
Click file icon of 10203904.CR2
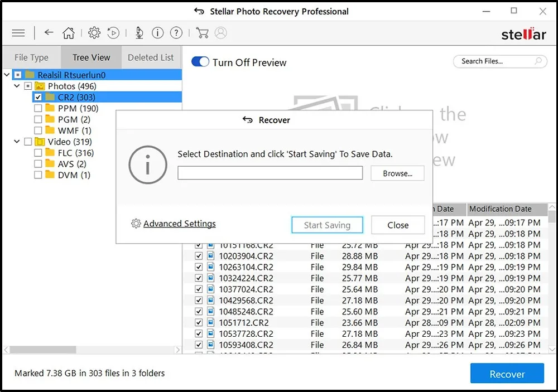click(211, 256)
